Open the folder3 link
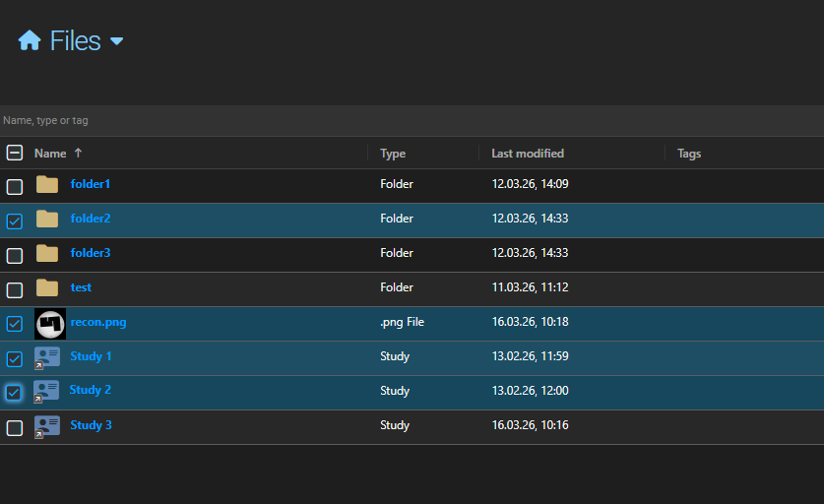This screenshot has height=504, width=824. pos(91,253)
